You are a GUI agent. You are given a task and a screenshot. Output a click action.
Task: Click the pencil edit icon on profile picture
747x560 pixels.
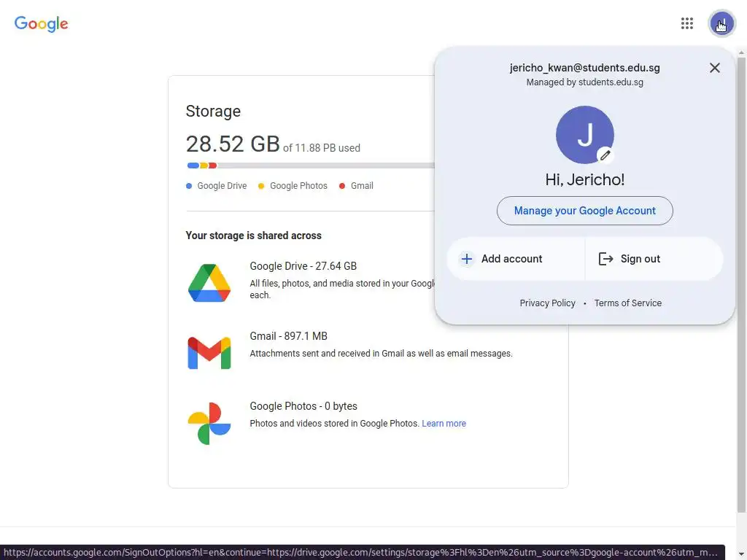click(605, 155)
